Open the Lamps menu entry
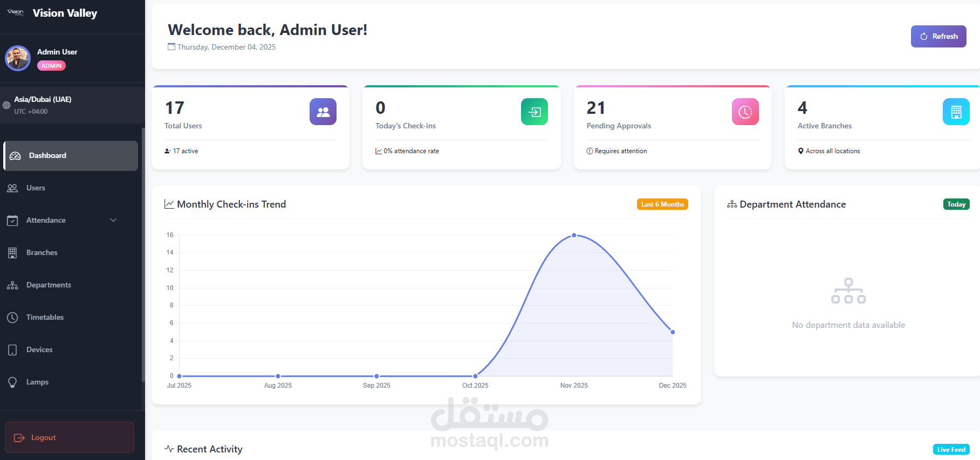Screen dimensions: 980x460 pyautogui.click(x=71, y=382)
